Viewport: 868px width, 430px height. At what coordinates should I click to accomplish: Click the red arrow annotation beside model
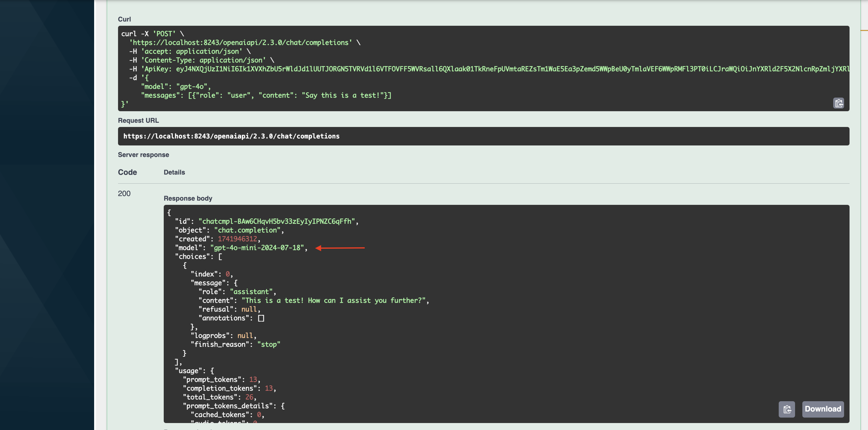[340, 248]
